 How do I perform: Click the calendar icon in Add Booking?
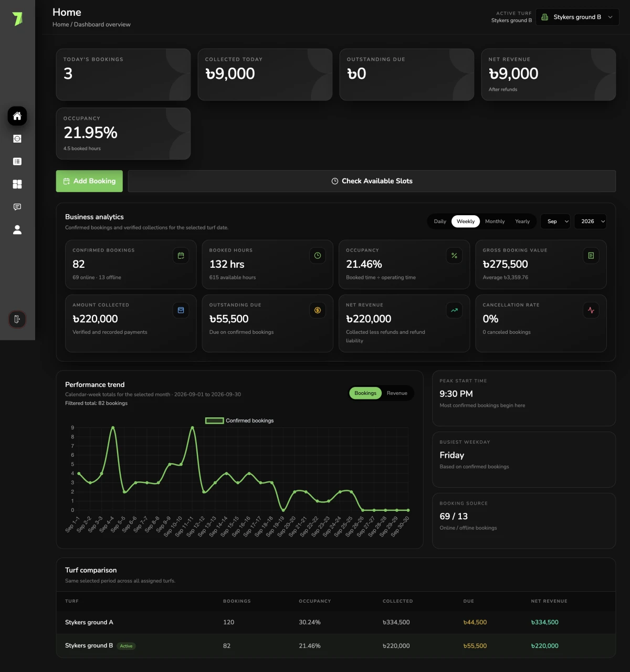click(67, 181)
